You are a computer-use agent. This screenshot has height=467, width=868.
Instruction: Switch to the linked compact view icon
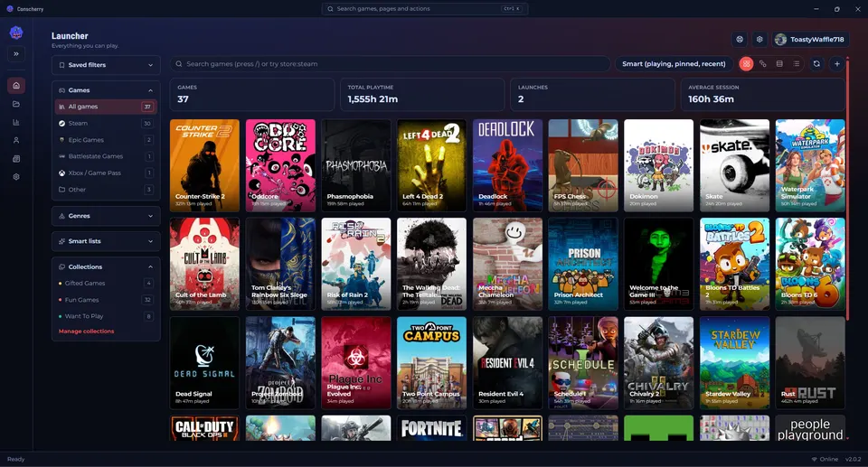[763, 63]
